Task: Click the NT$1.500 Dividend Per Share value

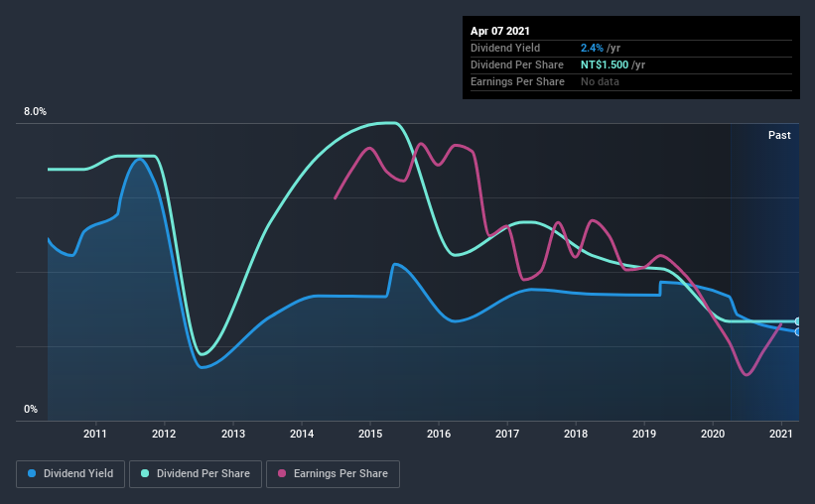Action: 605,64
